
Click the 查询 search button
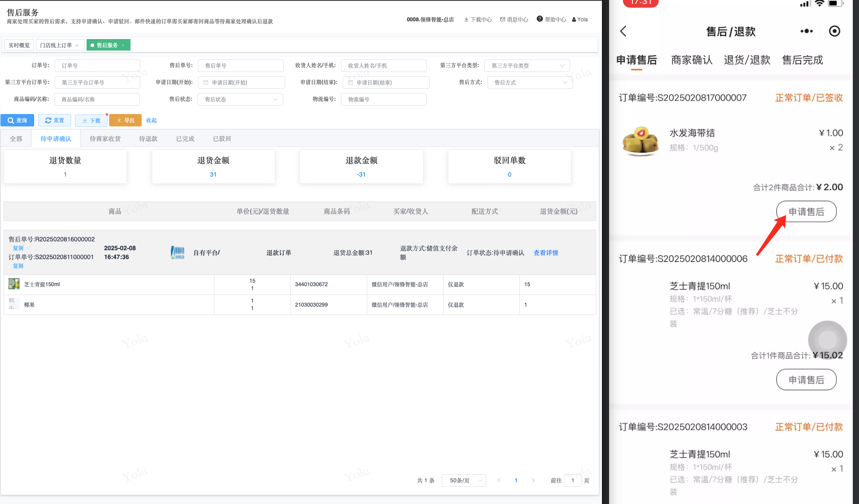pos(17,120)
